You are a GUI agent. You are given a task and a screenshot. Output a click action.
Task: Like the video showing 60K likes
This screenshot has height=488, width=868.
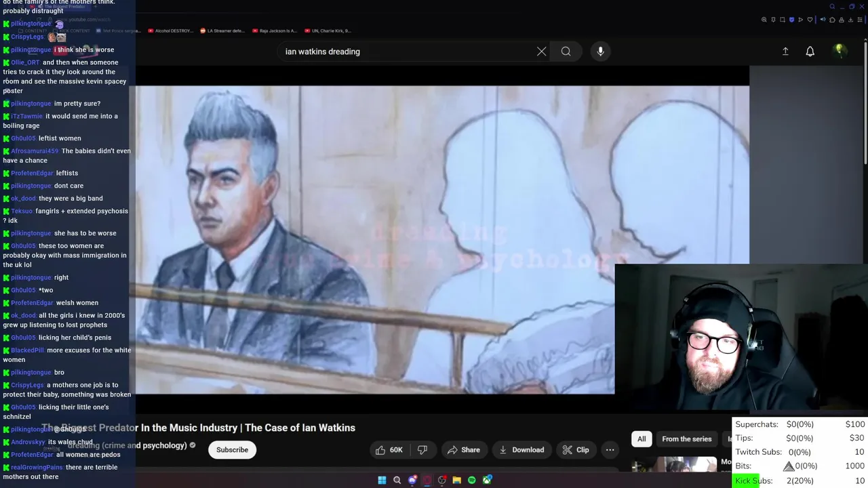[x=389, y=449]
